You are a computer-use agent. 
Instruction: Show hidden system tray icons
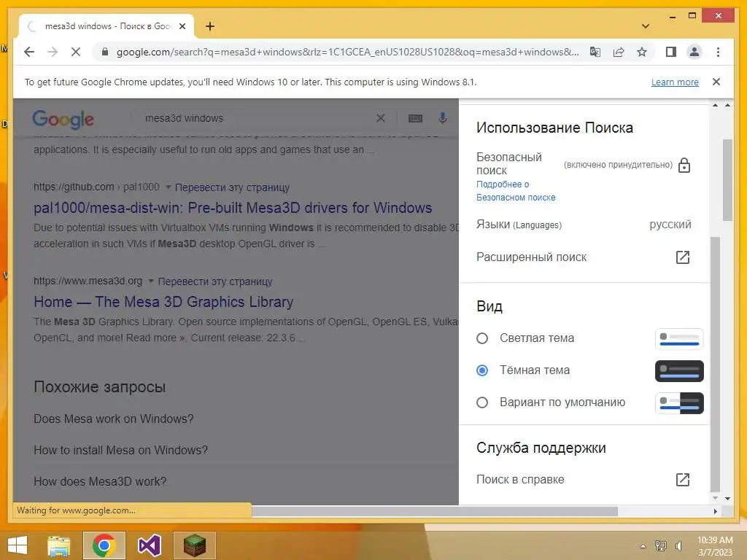click(x=643, y=546)
